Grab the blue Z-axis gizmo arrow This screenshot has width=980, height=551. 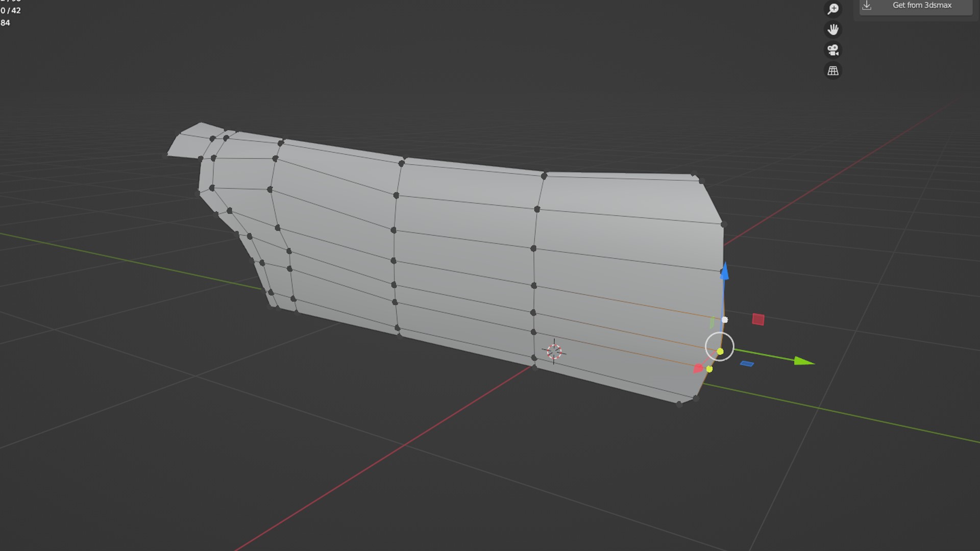pyautogui.click(x=724, y=271)
